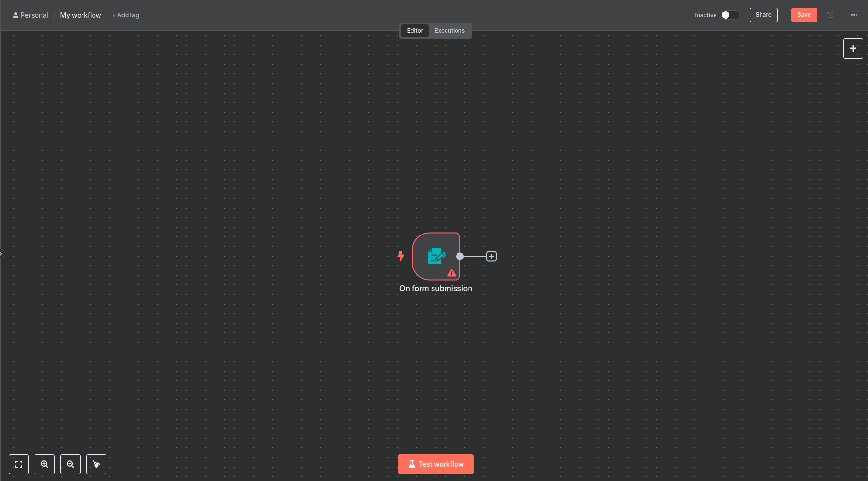This screenshot has height=481, width=868.
Task: Click the fit-to-view zoom icon
Action: click(19, 464)
